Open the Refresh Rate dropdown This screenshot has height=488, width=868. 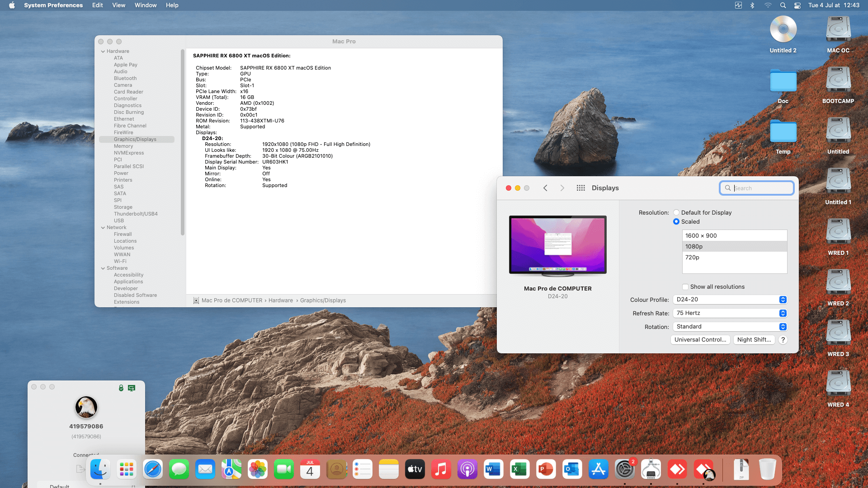[730, 313]
